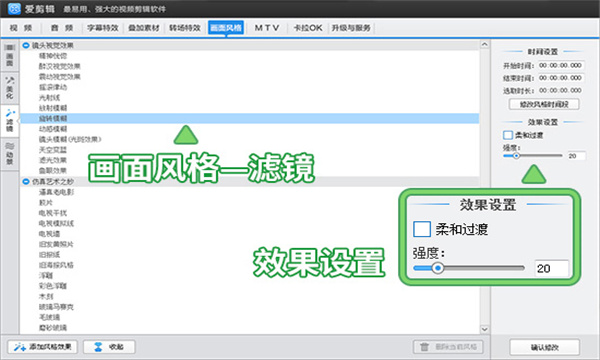Select the 摇晃律动 effect
Screen dimensions: 600x360
(x=53, y=87)
